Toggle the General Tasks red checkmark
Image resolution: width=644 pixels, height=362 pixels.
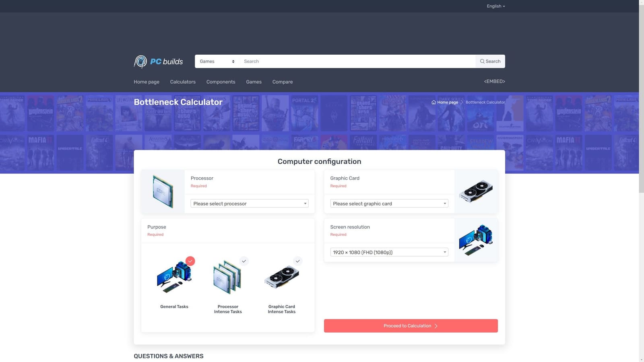pyautogui.click(x=190, y=261)
